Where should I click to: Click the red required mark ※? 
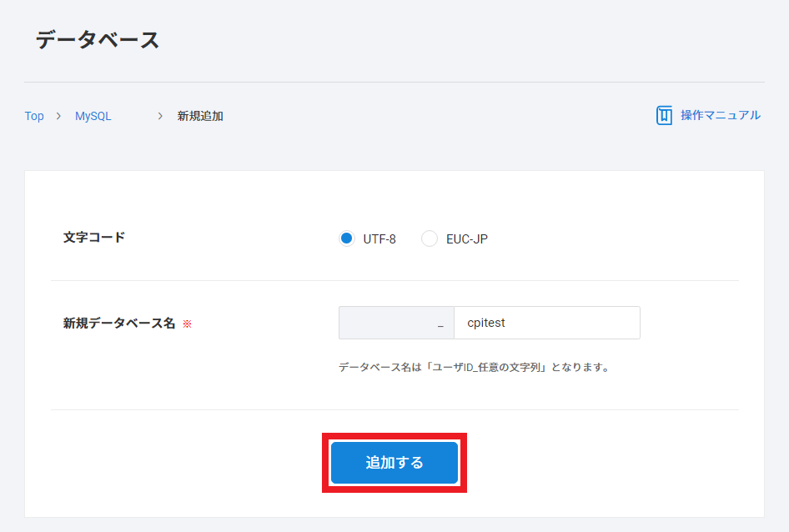(x=187, y=324)
